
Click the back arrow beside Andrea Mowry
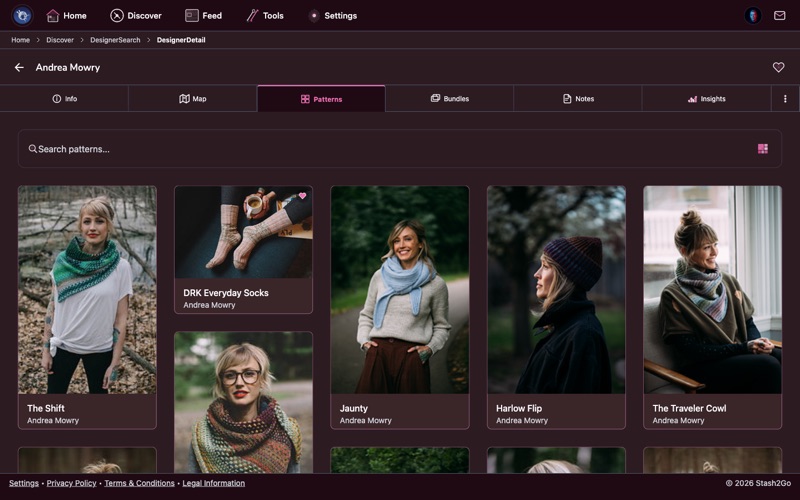coord(19,67)
